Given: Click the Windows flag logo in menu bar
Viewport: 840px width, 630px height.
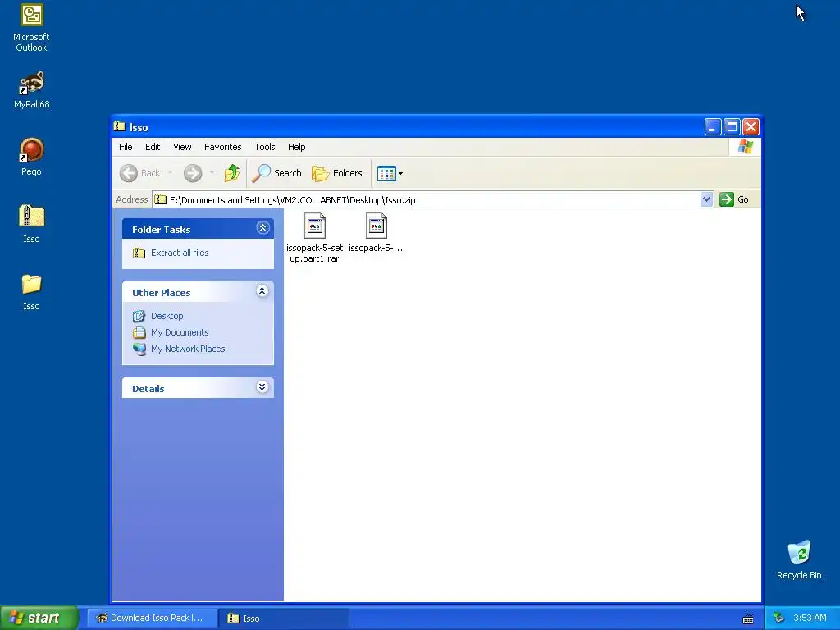Looking at the screenshot, I should pos(745,147).
